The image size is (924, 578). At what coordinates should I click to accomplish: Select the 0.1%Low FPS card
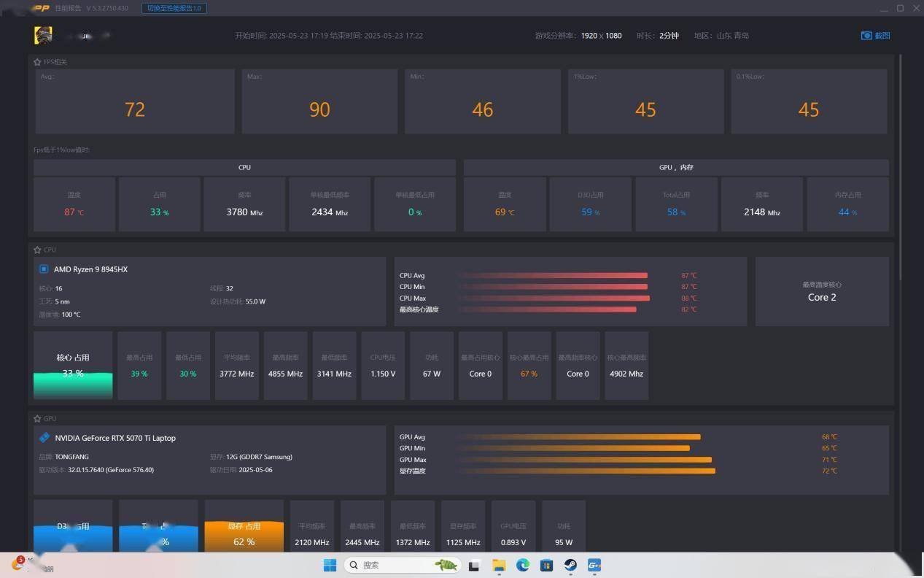(x=809, y=101)
